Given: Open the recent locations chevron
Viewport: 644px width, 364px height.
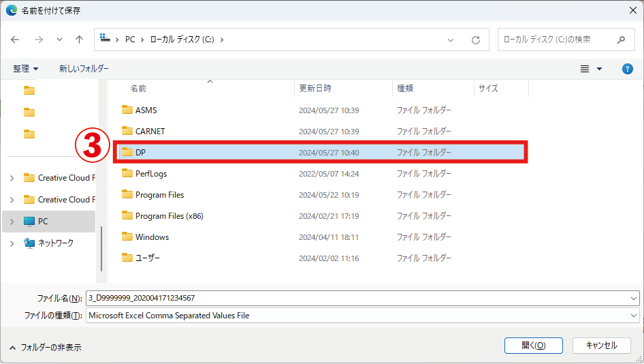Looking at the screenshot, I should tap(59, 40).
